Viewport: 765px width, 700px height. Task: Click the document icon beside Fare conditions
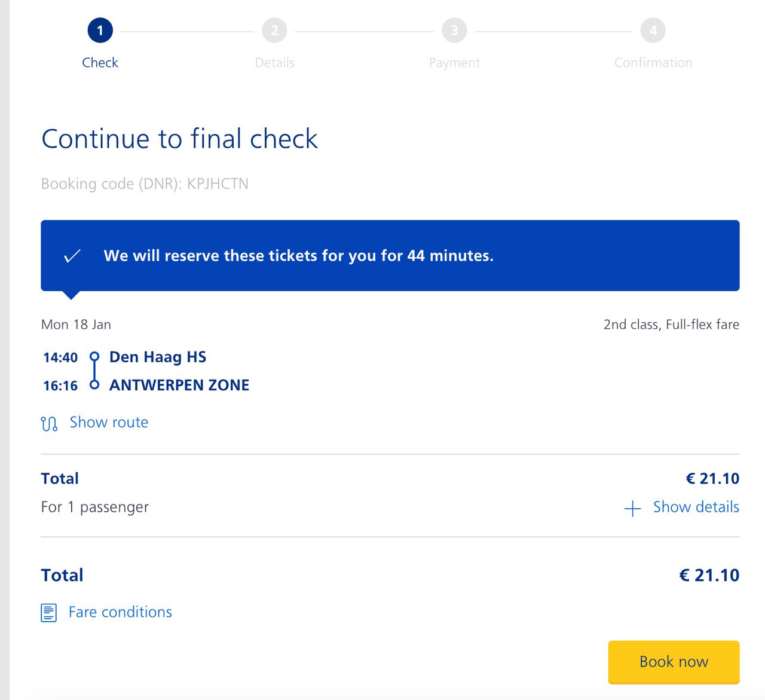[x=49, y=613]
